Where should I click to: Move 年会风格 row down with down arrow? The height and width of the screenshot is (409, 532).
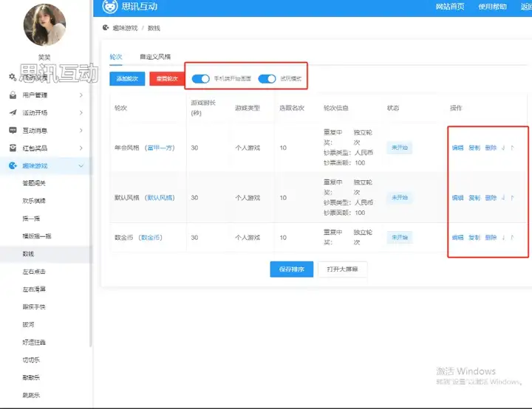click(x=503, y=148)
